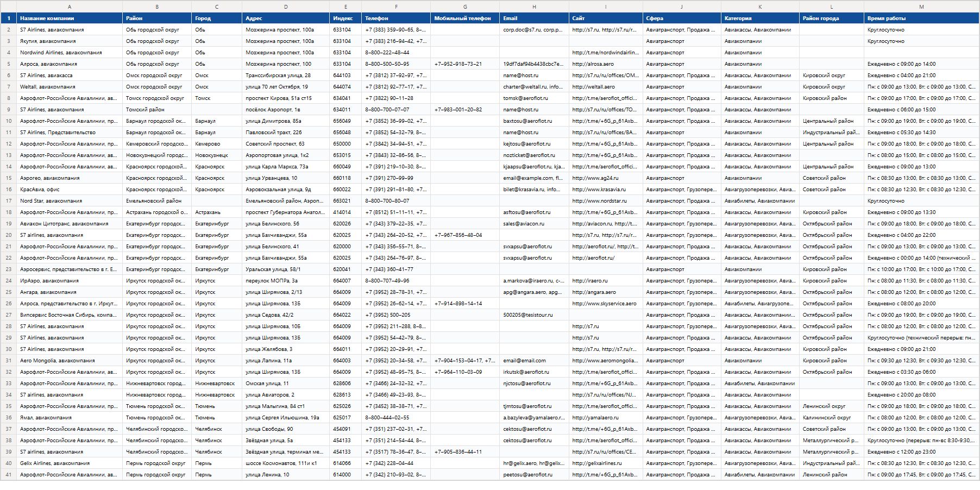Click site cell "http://alrosa.aero"

(x=606, y=64)
